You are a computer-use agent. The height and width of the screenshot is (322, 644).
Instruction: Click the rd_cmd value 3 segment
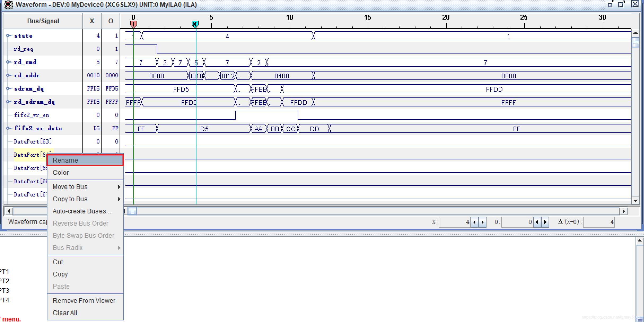point(165,63)
